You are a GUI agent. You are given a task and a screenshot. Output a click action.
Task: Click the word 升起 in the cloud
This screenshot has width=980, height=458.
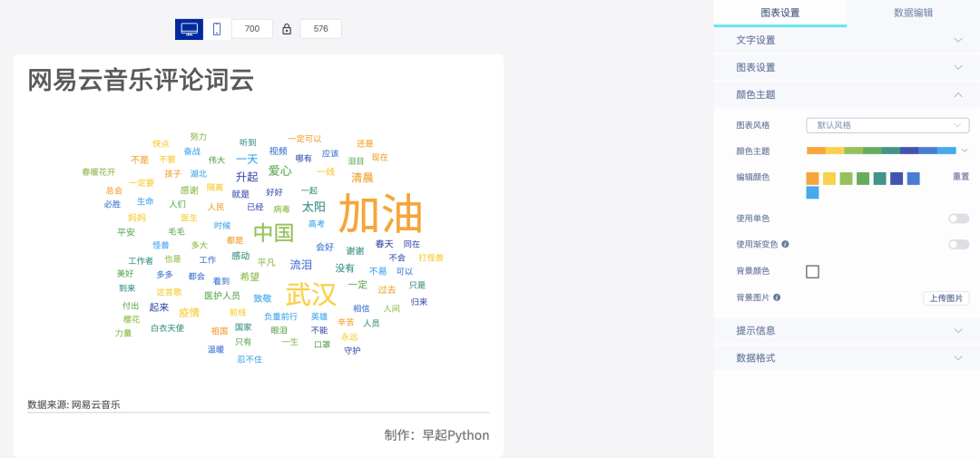(247, 177)
